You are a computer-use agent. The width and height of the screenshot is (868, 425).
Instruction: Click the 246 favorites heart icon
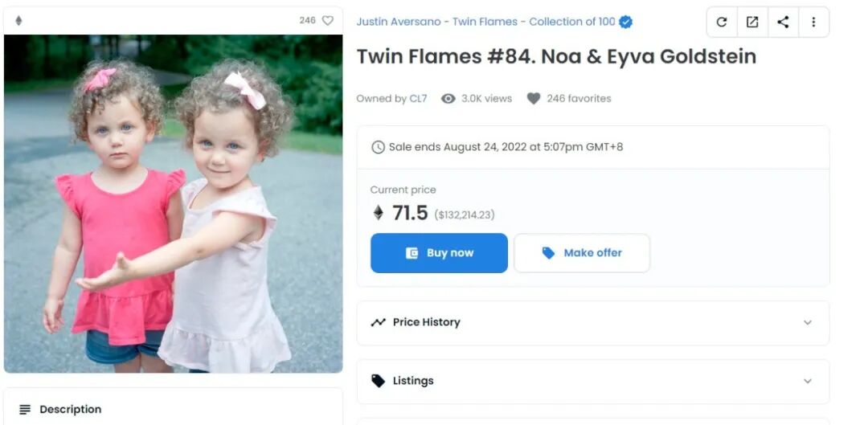pos(534,99)
